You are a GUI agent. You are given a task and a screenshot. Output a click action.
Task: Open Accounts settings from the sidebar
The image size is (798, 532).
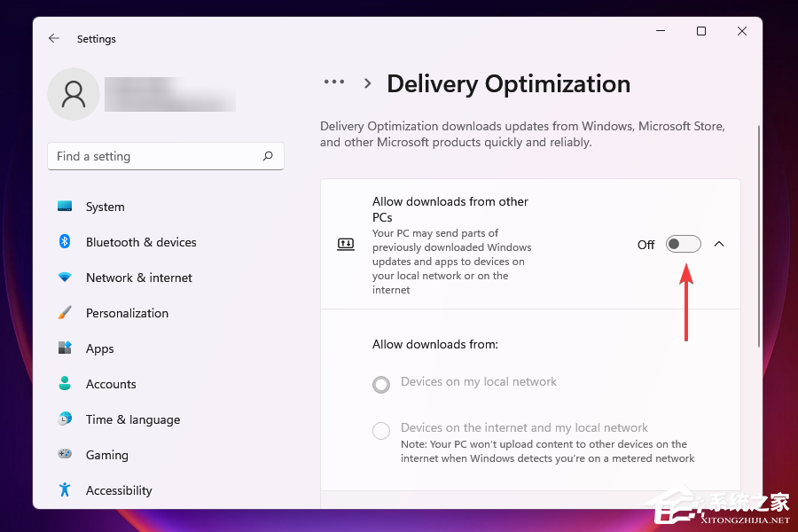65,384
